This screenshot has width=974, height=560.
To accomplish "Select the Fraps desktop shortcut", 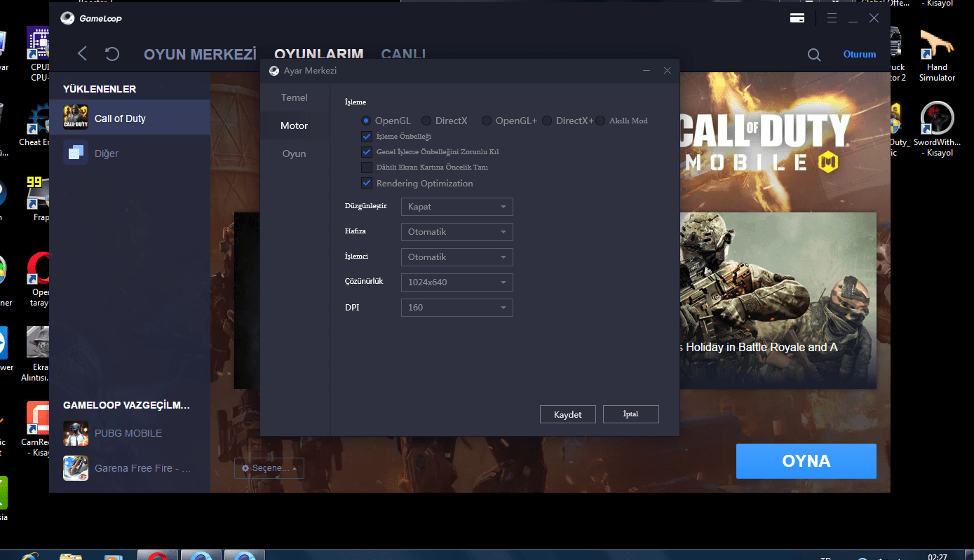I will [38, 199].
